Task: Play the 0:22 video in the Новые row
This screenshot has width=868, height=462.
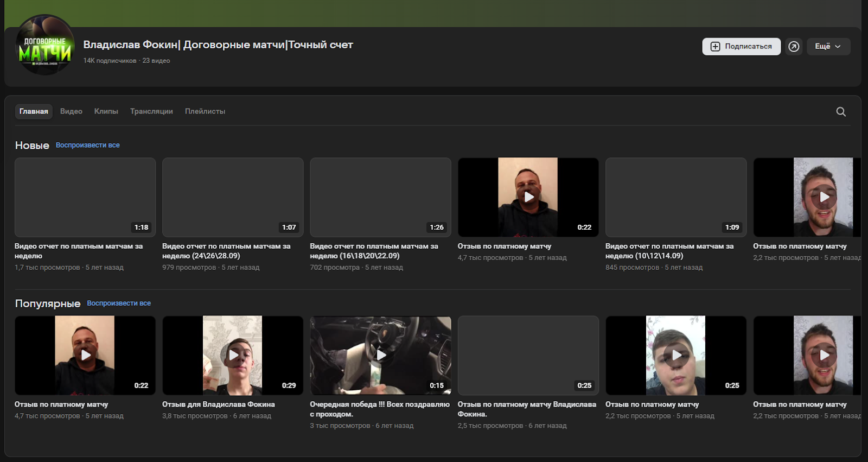Action: click(x=528, y=197)
